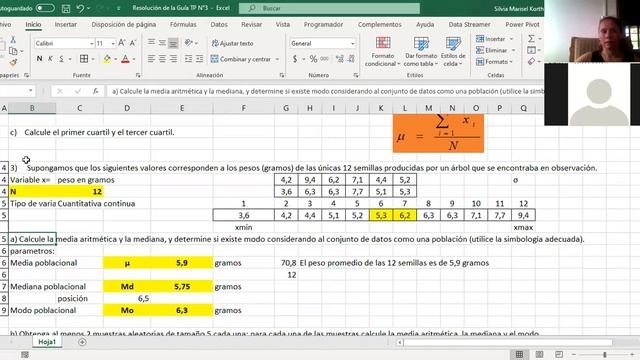
Task: Click the Increase Decimal icon
Action: [340, 59]
